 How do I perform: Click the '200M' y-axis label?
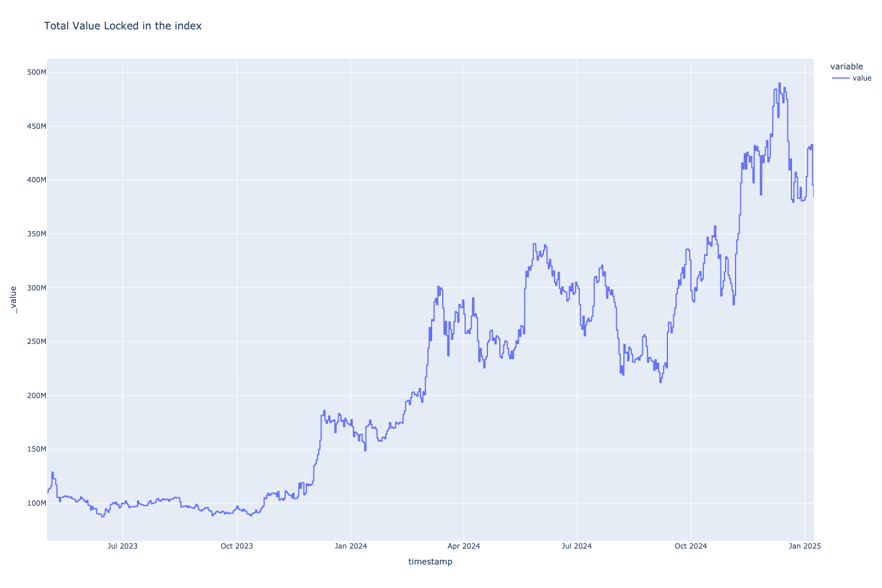pos(35,395)
